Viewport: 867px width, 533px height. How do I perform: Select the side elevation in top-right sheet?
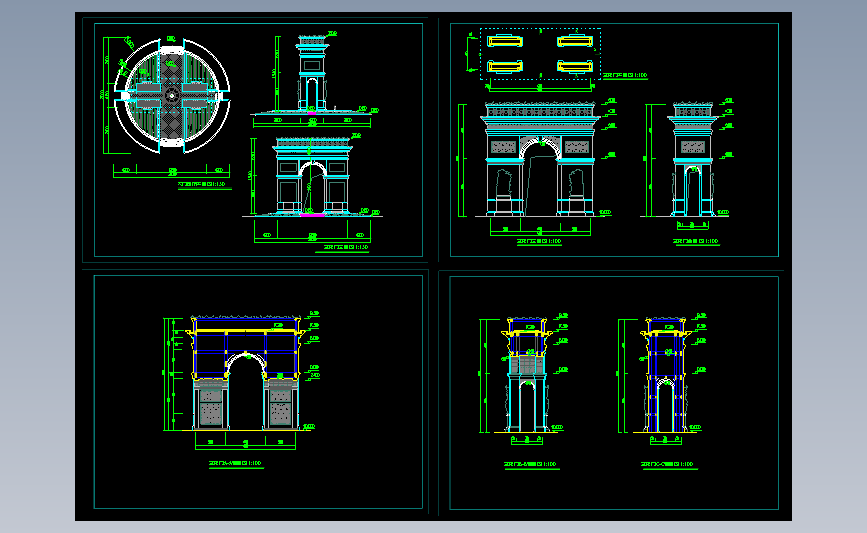click(693, 159)
